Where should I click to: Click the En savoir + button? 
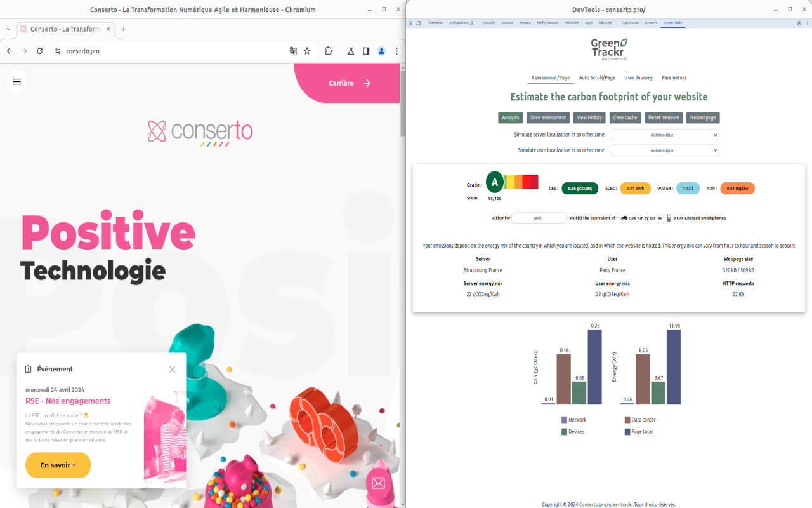(58, 465)
